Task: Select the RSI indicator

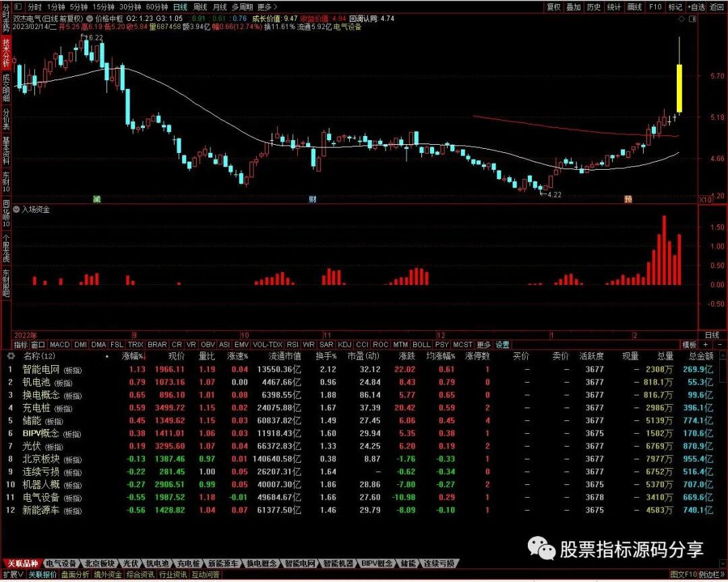Action: tap(293, 345)
